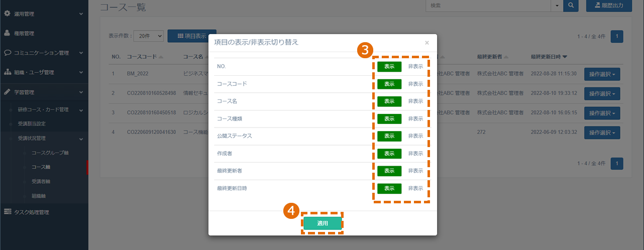
Task: Open the search field dropdown arrow
Action: point(557,6)
